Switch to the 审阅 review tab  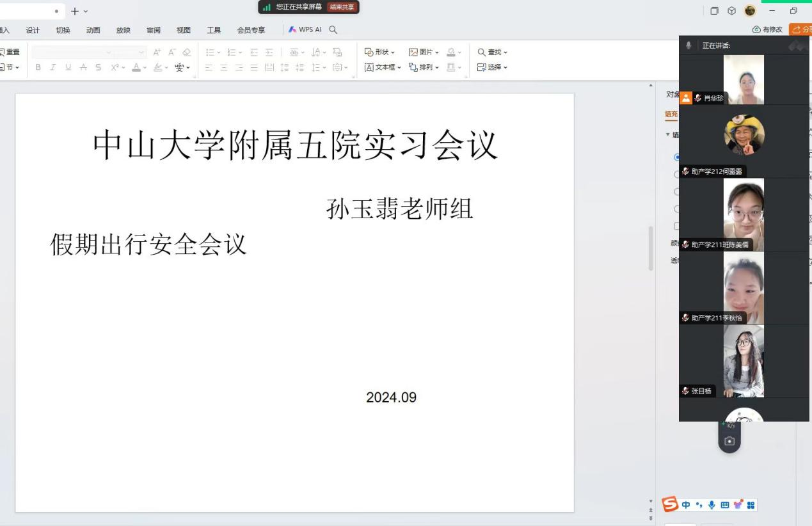[154, 30]
